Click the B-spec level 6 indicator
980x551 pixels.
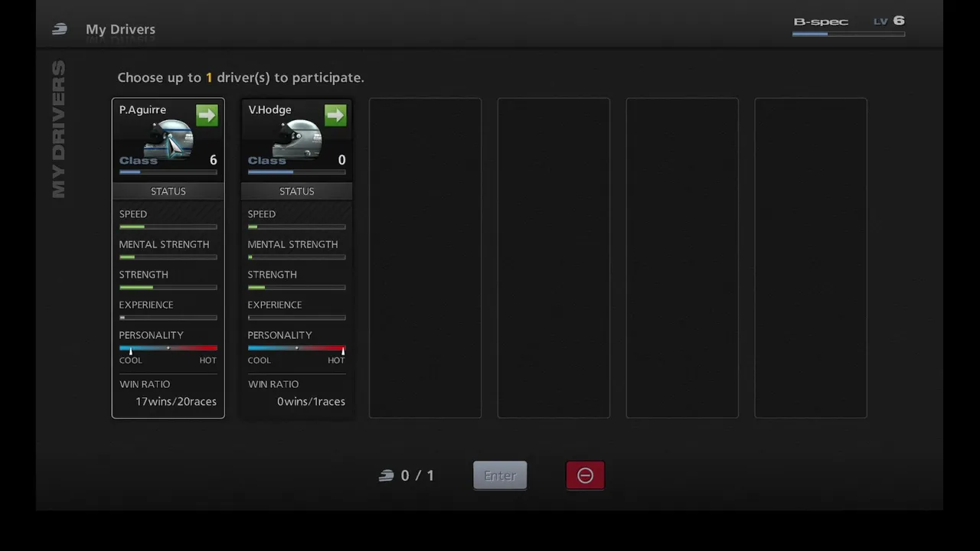[x=849, y=21]
